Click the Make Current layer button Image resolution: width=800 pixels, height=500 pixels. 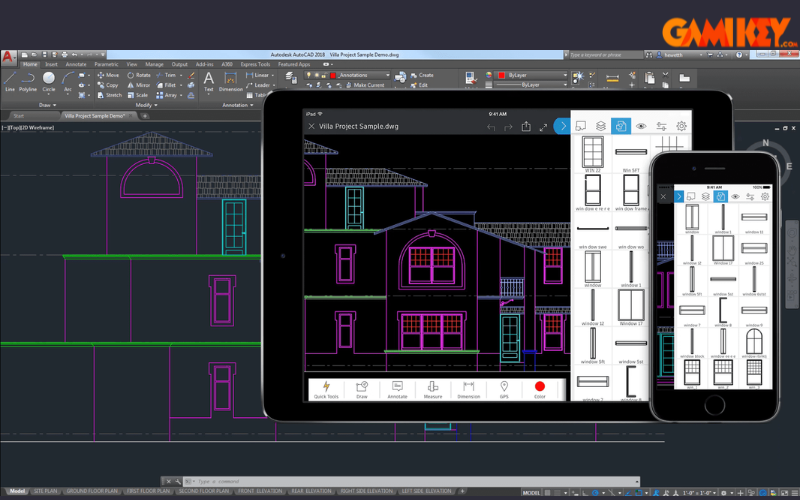(365, 85)
